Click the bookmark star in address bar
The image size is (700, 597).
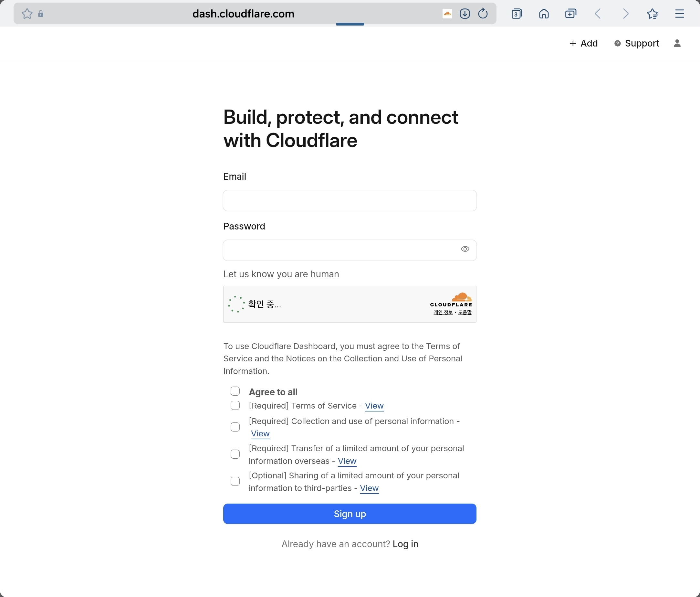pyautogui.click(x=27, y=14)
